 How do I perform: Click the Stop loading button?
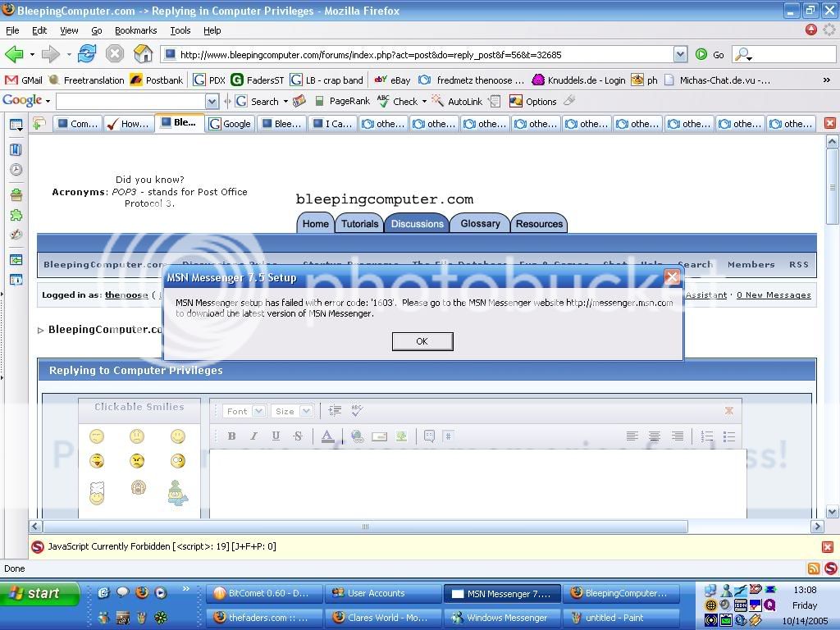pos(115,54)
